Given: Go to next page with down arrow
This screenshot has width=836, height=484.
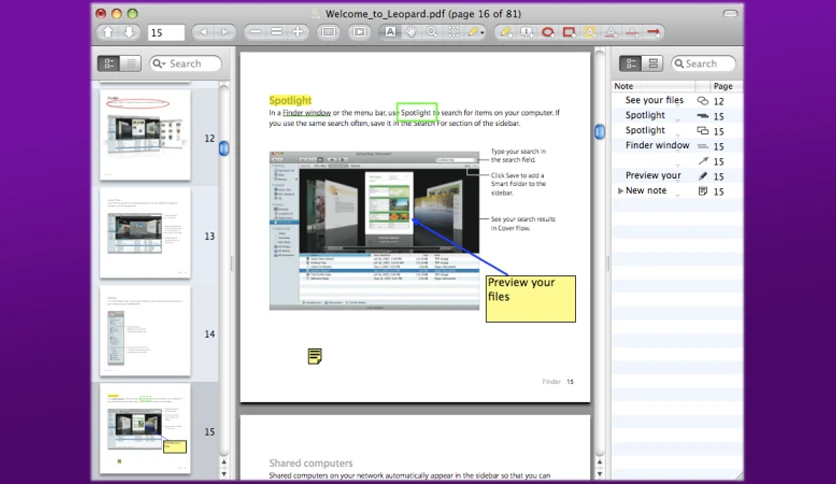Looking at the screenshot, I should [x=129, y=33].
